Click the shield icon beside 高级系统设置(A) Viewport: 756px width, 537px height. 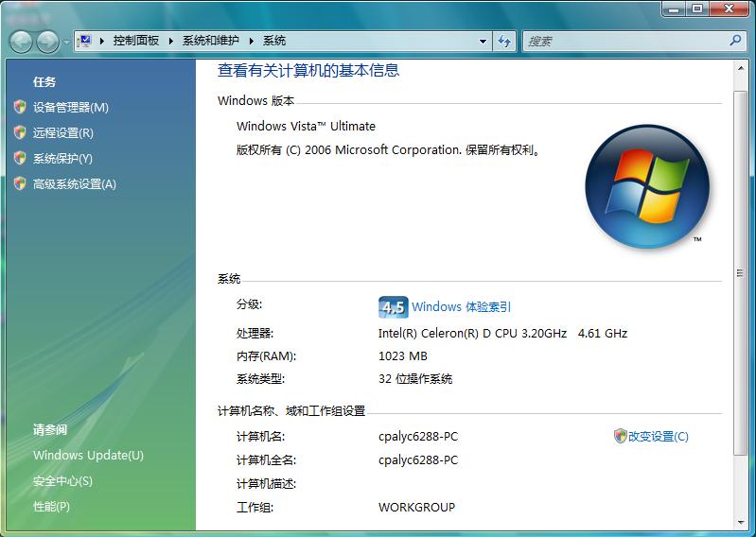point(20,183)
